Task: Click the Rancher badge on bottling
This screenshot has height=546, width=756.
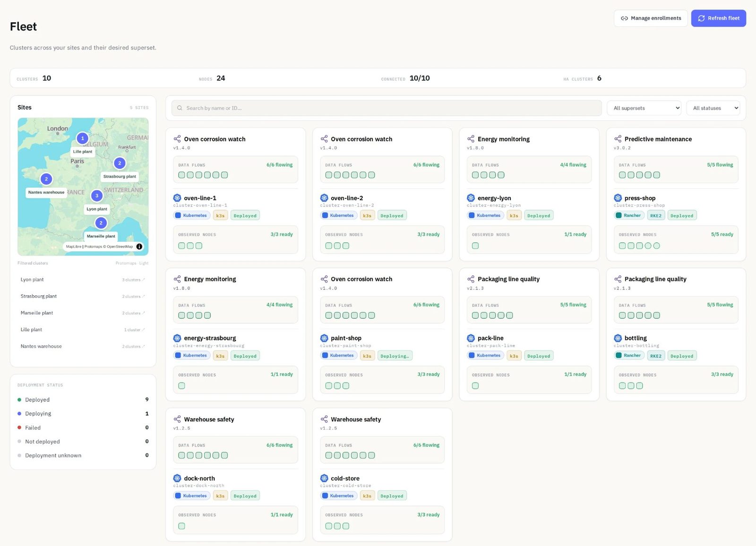Action: [x=628, y=356]
